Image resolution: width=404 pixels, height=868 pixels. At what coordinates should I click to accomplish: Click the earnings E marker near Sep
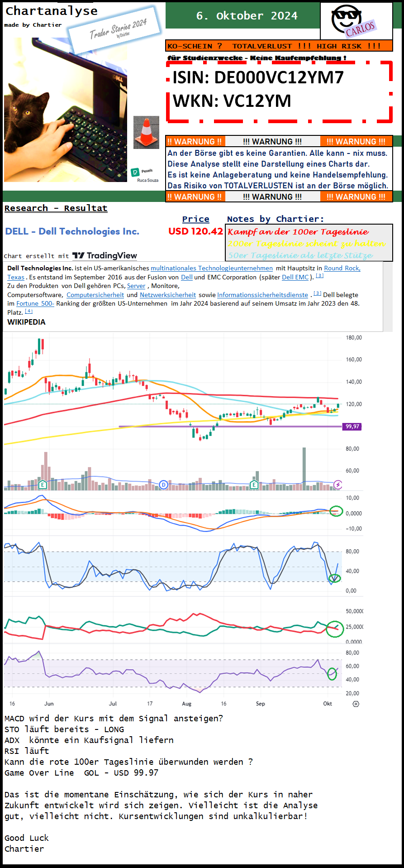click(254, 485)
